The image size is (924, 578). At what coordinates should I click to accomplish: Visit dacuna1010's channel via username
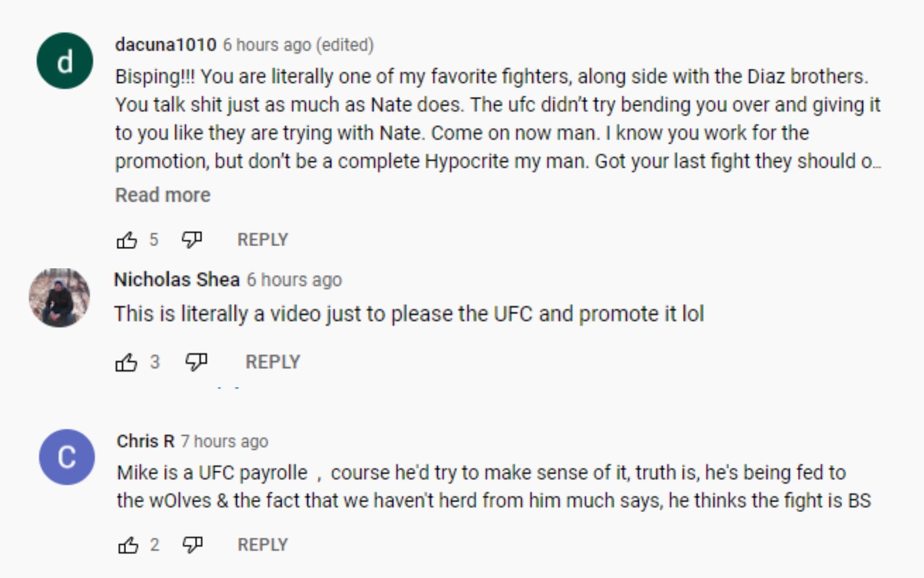(166, 45)
